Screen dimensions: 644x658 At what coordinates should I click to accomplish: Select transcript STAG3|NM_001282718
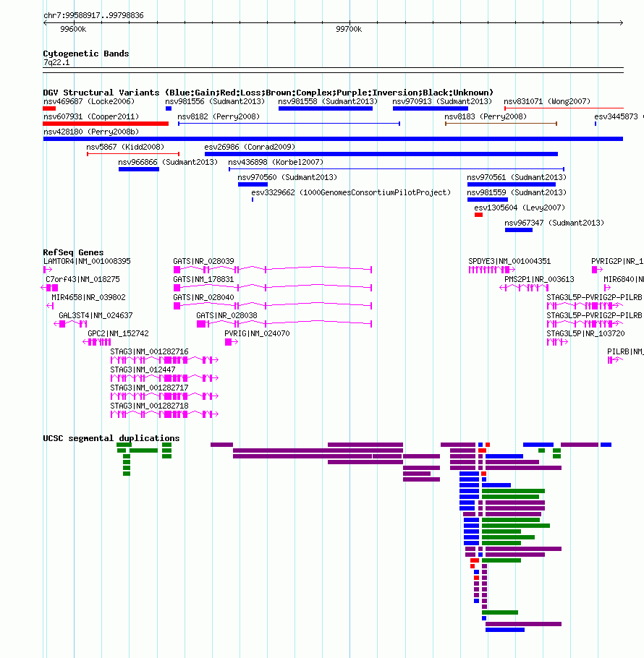click(150, 406)
